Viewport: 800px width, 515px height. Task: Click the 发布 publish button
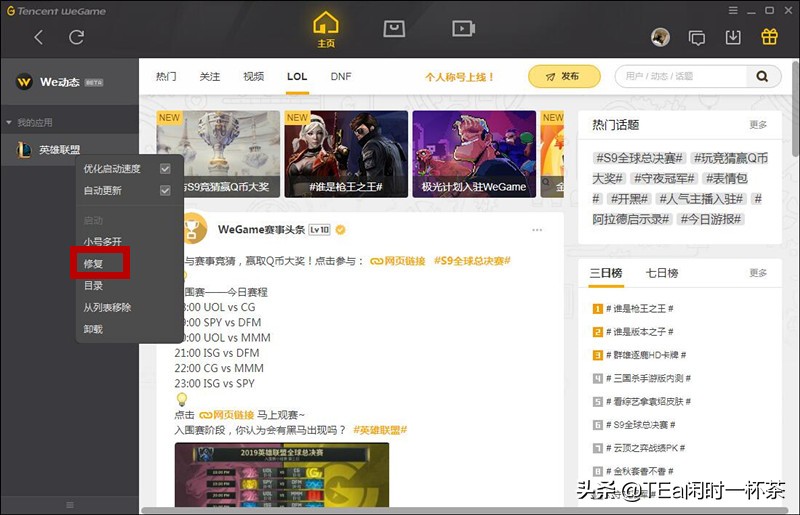point(564,77)
